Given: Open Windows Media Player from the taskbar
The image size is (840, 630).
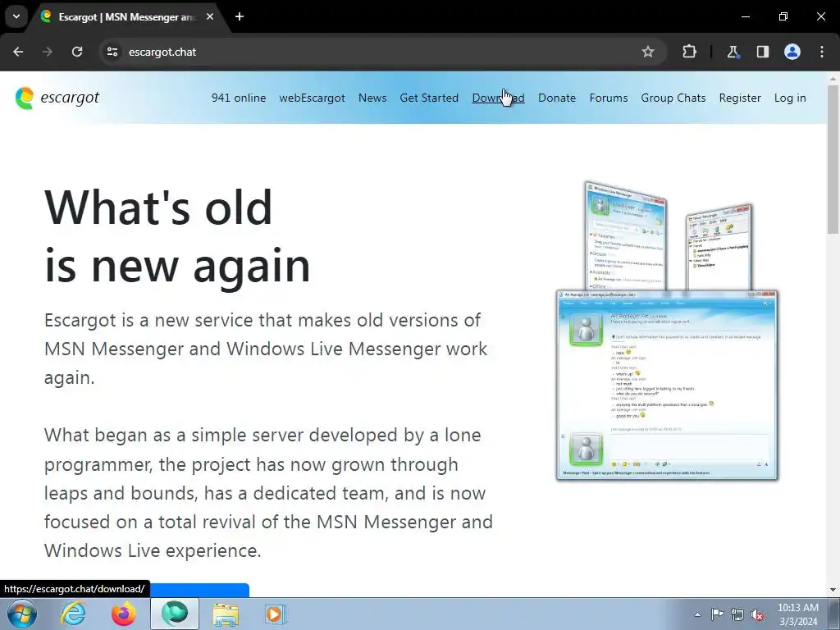Looking at the screenshot, I should coord(276,614).
